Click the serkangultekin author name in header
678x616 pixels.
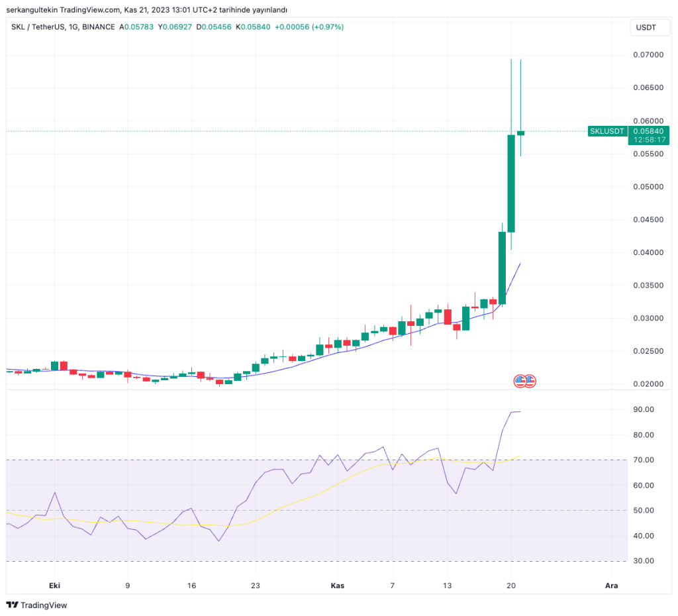pyautogui.click(x=30, y=10)
